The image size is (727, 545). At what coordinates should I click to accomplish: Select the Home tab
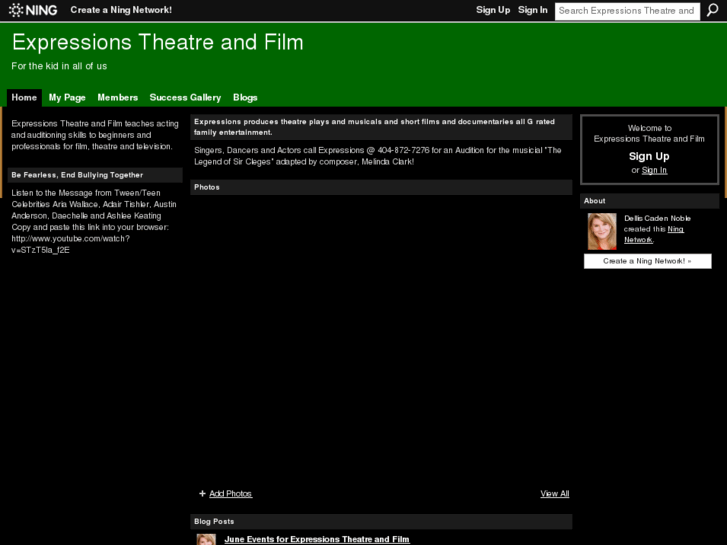pyautogui.click(x=24, y=97)
